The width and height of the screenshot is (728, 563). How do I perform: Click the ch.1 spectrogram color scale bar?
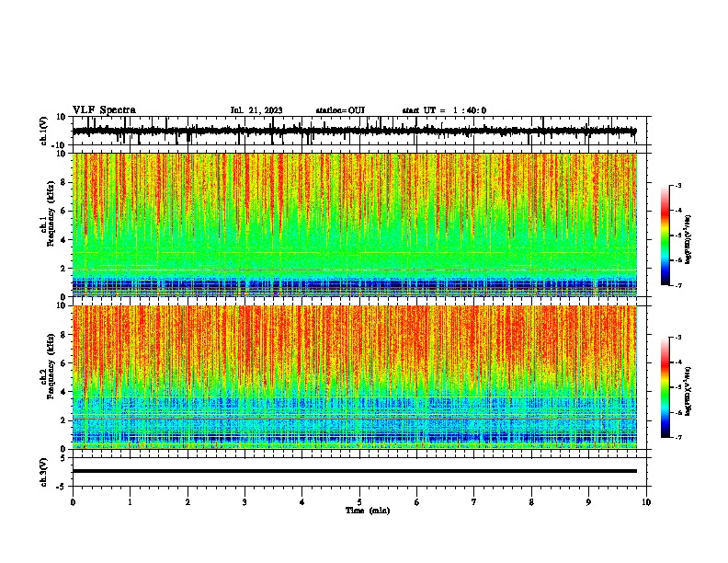pyautogui.click(x=665, y=236)
